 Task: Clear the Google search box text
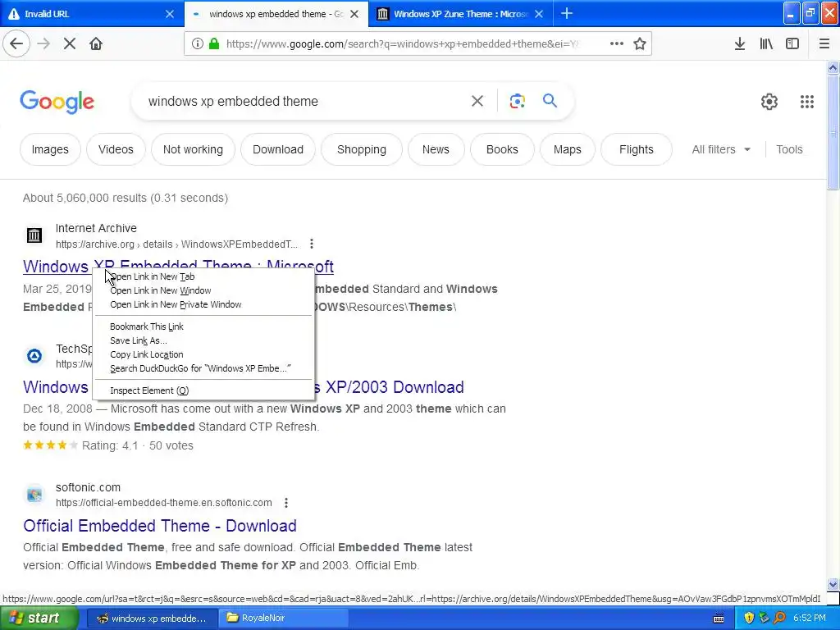pos(477,101)
